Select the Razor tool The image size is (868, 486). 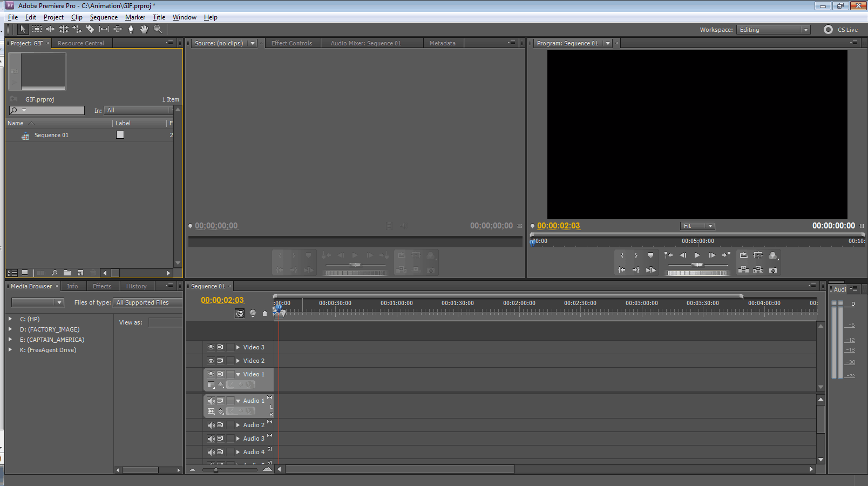click(x=91, y=29)
